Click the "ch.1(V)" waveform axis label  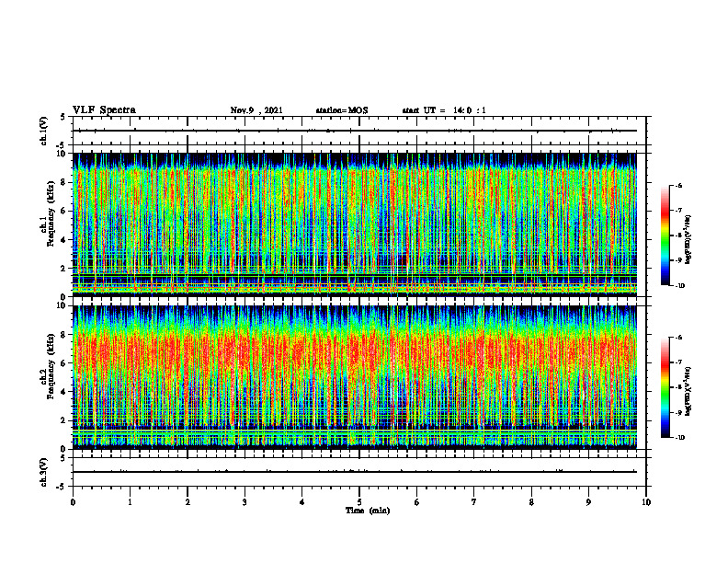tap(43, 131)
